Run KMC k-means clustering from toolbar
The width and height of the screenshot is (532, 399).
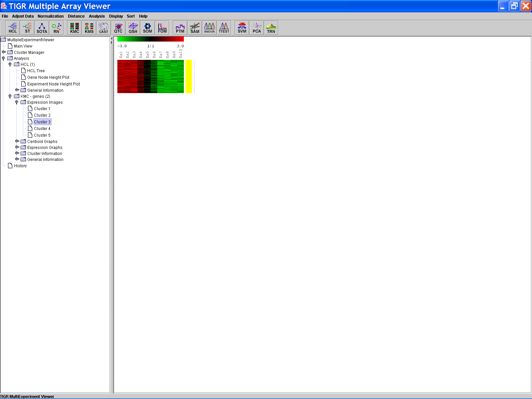(74, 28)
